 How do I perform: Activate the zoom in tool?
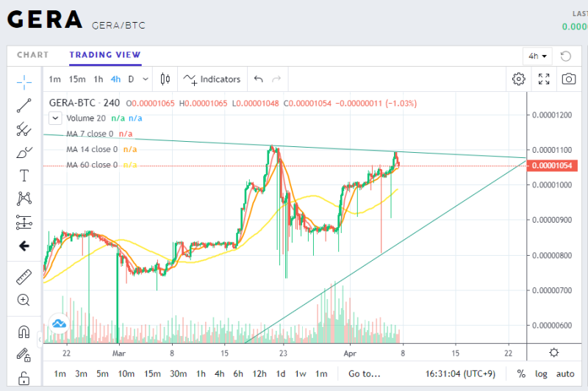tap(24, 300)
